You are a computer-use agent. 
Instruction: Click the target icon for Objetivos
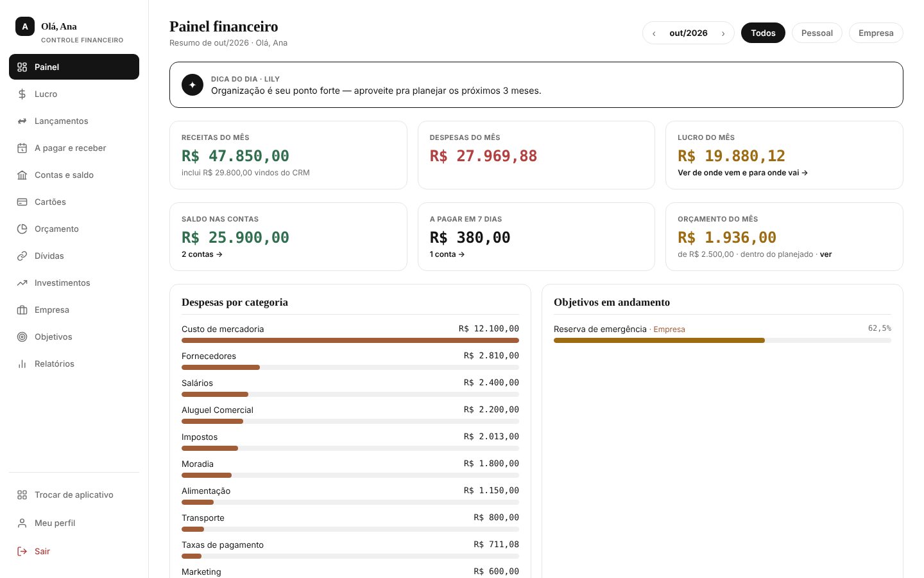[22, 337]
